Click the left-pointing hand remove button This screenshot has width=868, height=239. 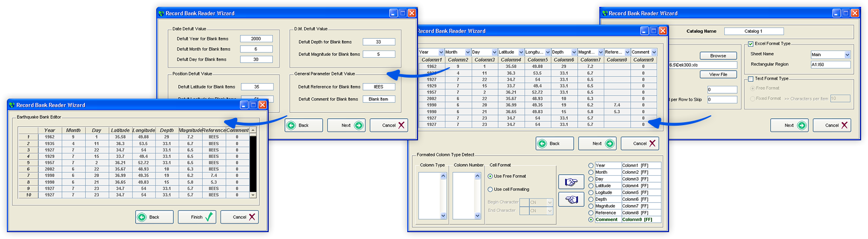click(x=571, y=200)
